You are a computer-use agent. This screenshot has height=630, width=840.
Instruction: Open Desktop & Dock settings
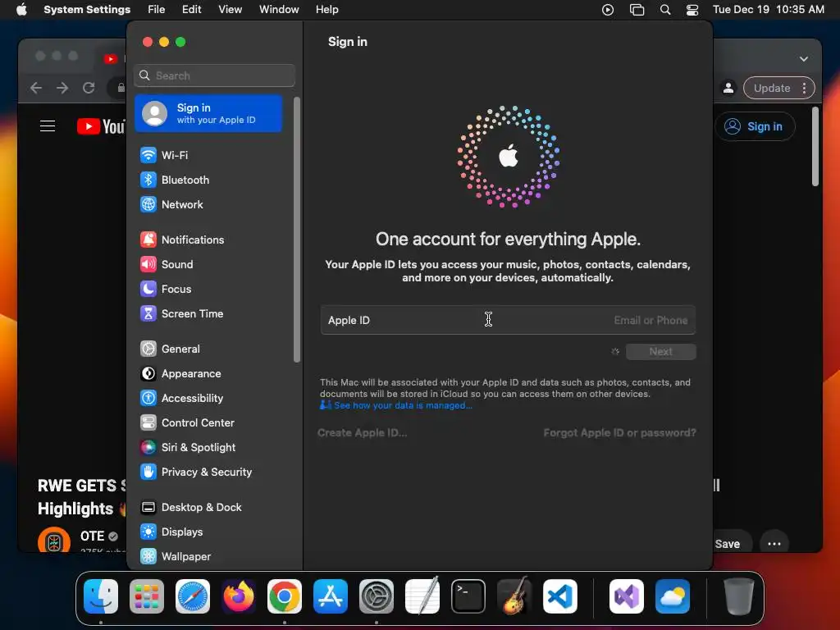coord(209,508)
